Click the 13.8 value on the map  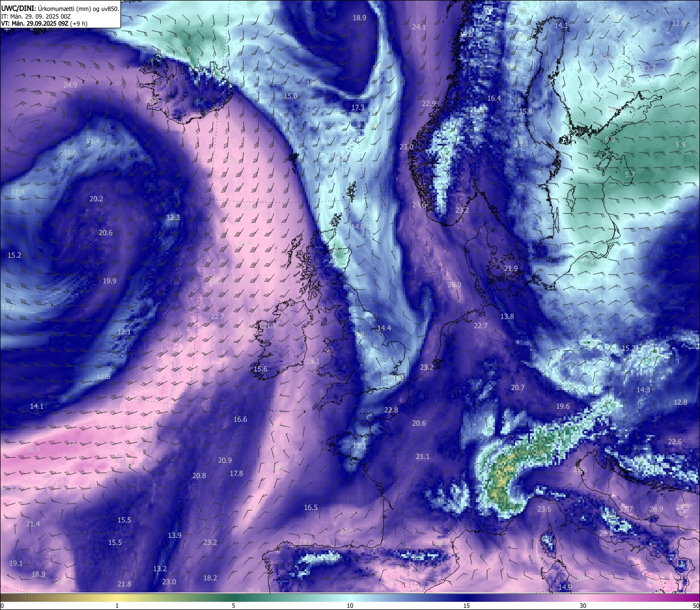(507, 316)
